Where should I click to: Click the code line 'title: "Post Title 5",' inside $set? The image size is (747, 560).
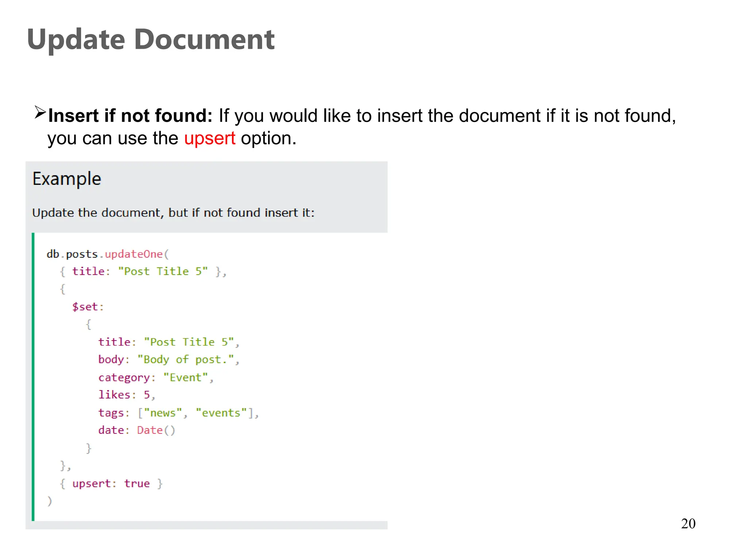pos(169,342)
